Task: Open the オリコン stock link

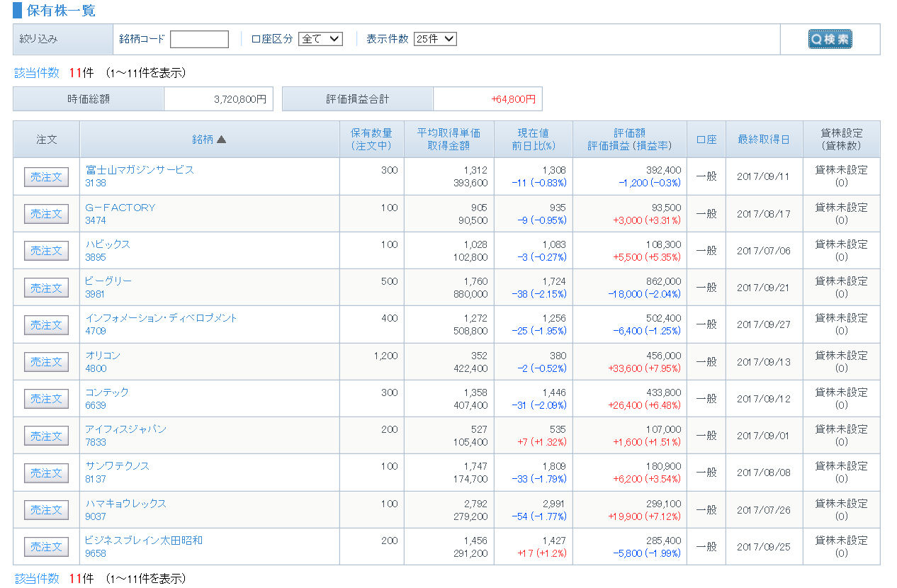Action: click(x=103, y=355)
